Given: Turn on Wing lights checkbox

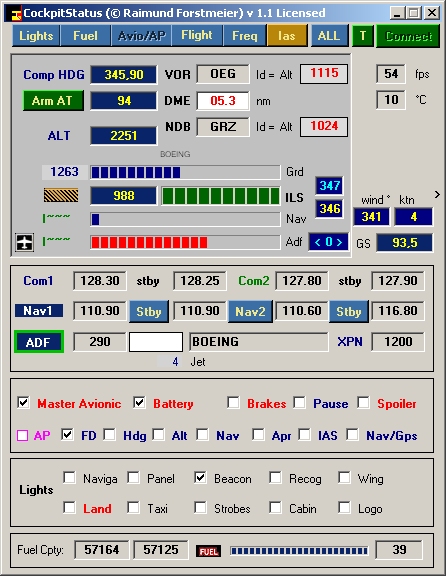Looking at the screenshot, I should [344, 478].
